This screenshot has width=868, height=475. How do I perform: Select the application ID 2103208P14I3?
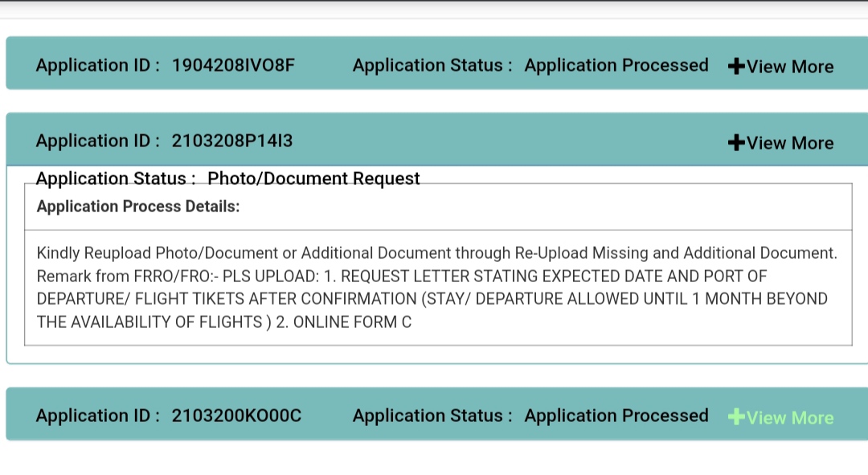pyautogui.click(x=232, y=141)
